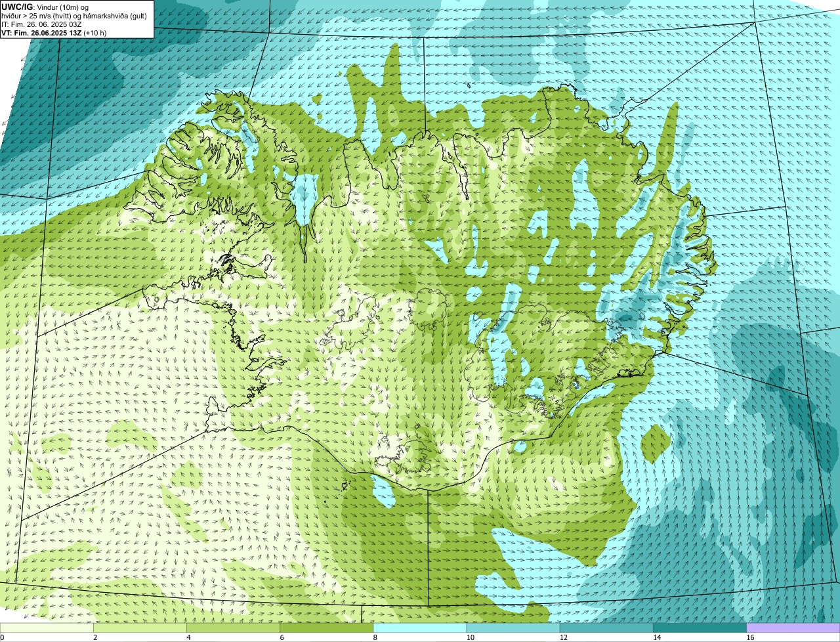Click the valid time line "VT: Fim. 26.06.2025 13Z (+10 h)"
The image size is (840, 642).
[x=54, y=32]
